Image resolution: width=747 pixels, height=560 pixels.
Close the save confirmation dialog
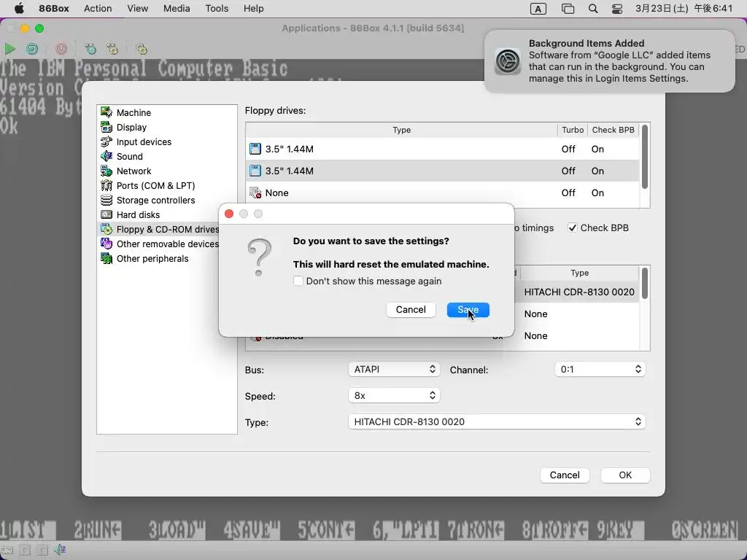[x=229, y=214]
